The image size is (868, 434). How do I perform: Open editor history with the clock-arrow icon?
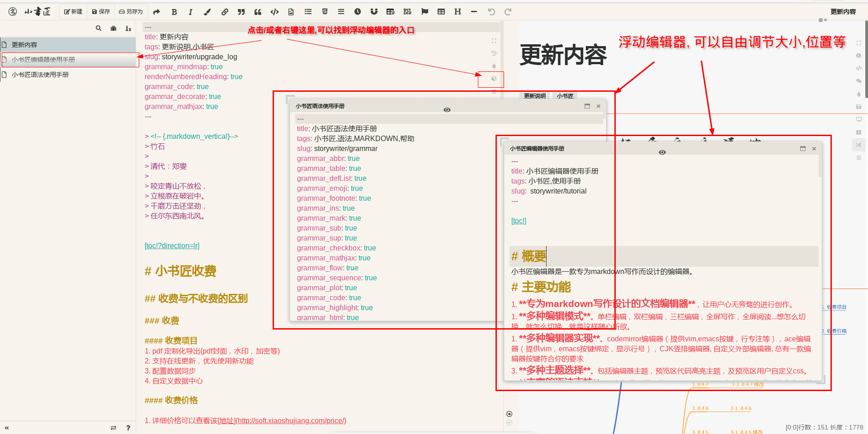tap(494, 53)
